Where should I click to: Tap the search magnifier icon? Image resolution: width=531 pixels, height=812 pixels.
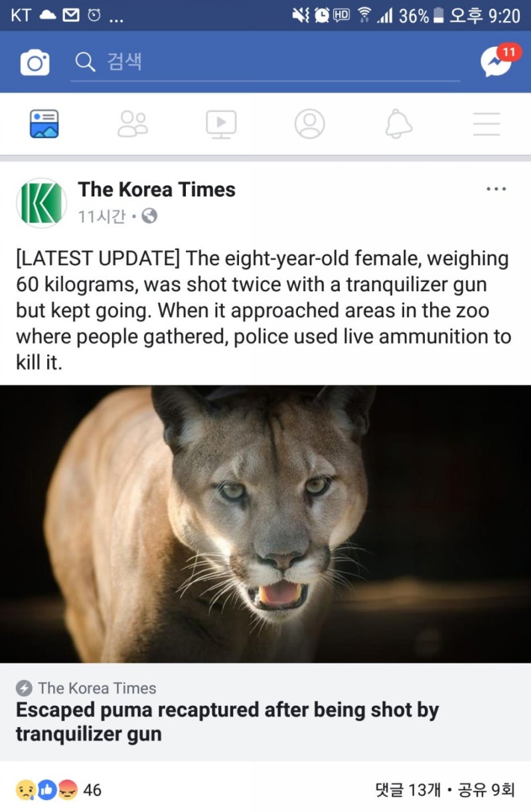point(85,62)
